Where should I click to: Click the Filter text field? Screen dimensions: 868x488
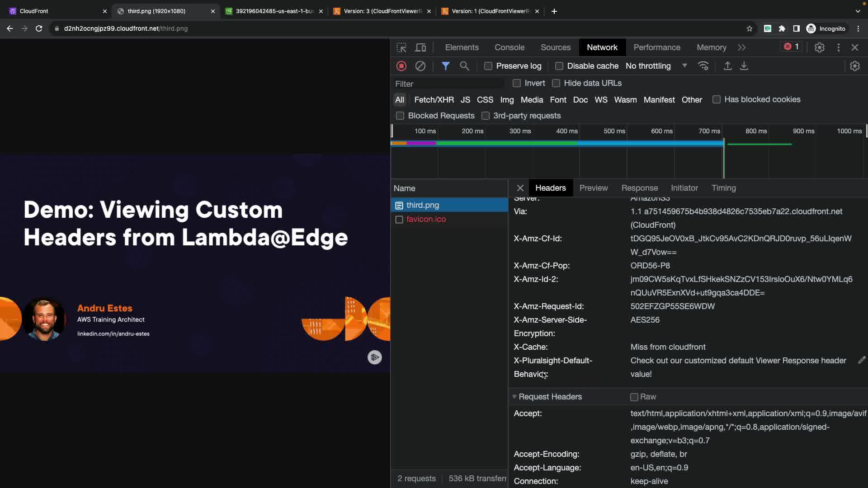(448, 84)
